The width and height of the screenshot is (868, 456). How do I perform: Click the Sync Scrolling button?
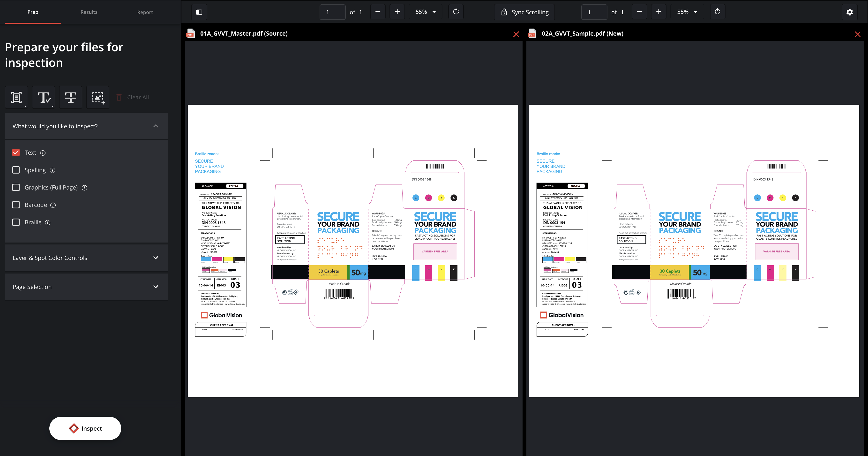pos(524,12)
